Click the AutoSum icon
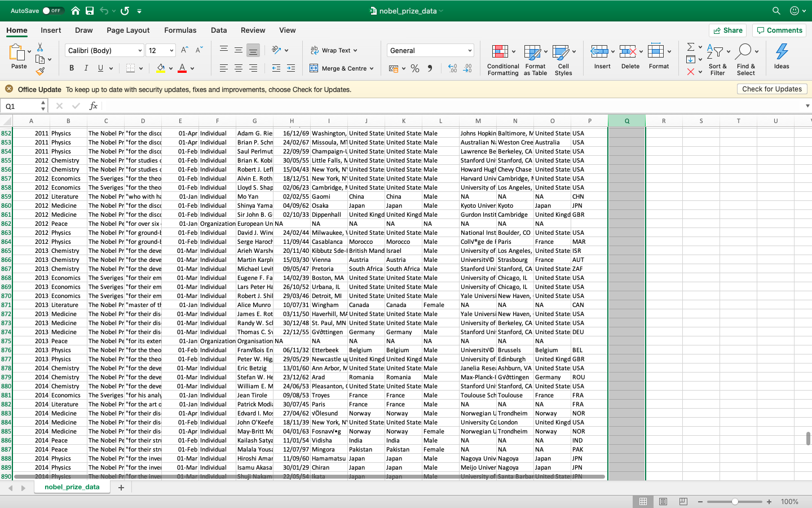 [692, 47]
